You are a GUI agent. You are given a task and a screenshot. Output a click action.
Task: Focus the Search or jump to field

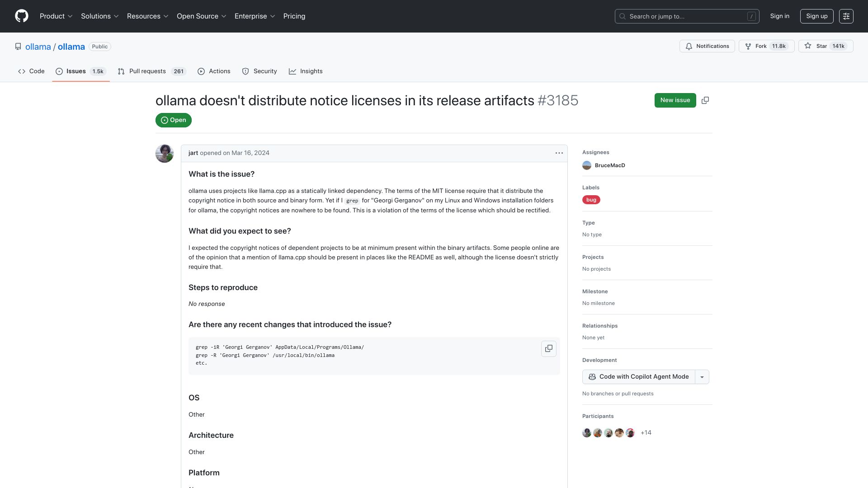[x=687, y=16]
